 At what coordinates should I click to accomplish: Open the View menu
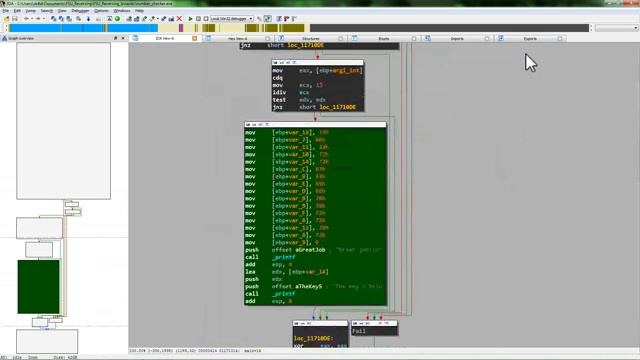[62, 11]
